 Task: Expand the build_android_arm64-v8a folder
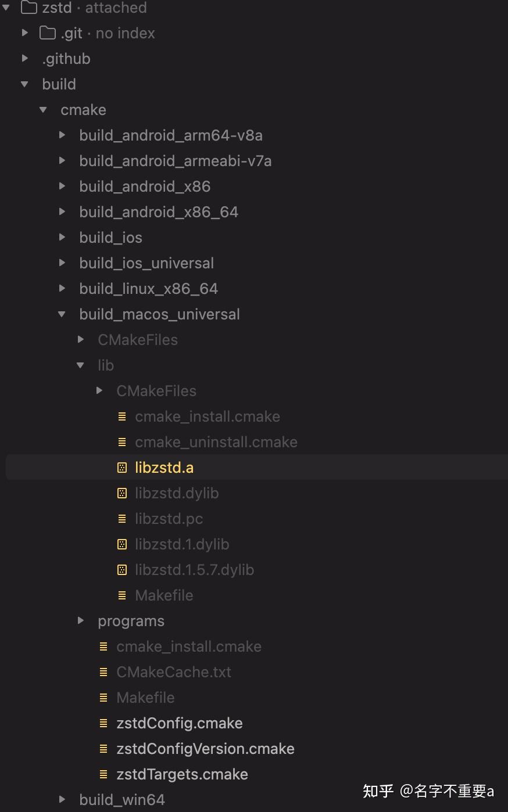point(62,135)
